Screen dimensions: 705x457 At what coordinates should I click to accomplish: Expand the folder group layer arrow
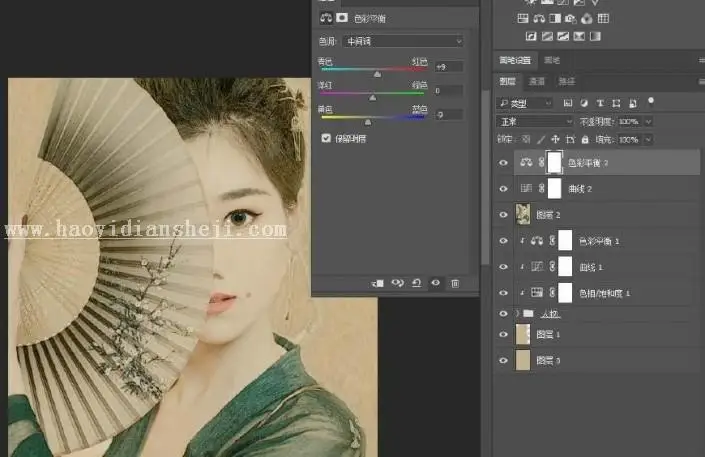tap(517, 313)
